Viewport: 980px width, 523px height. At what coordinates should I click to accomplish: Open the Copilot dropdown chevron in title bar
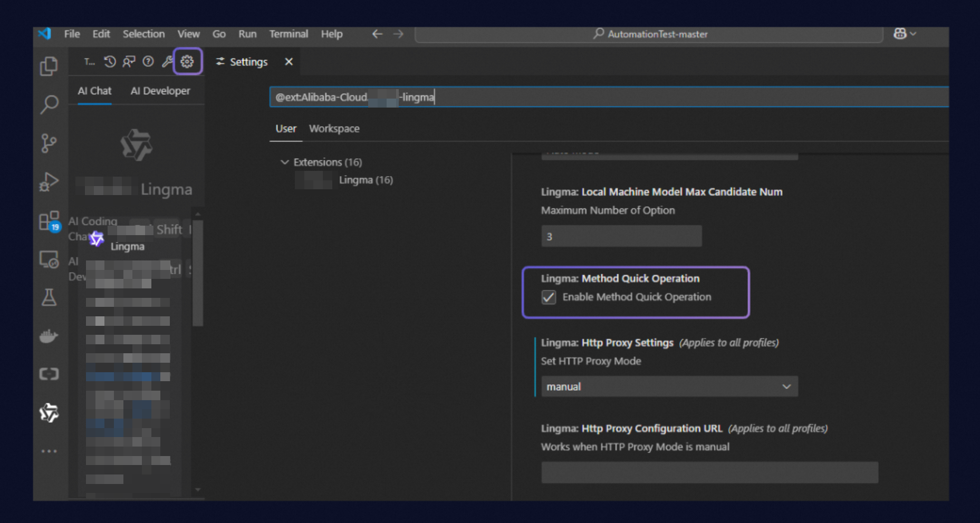[913, 34]
